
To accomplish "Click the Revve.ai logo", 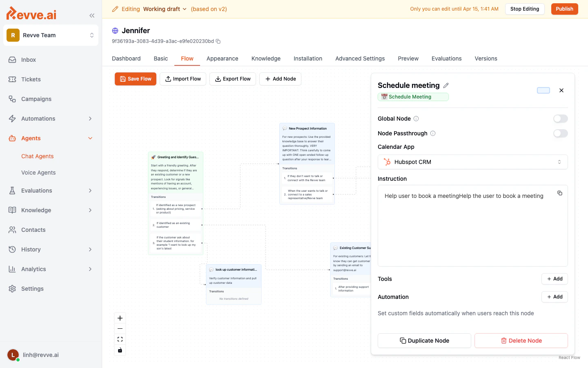I will pyautogui.click(x=31, y=13).
